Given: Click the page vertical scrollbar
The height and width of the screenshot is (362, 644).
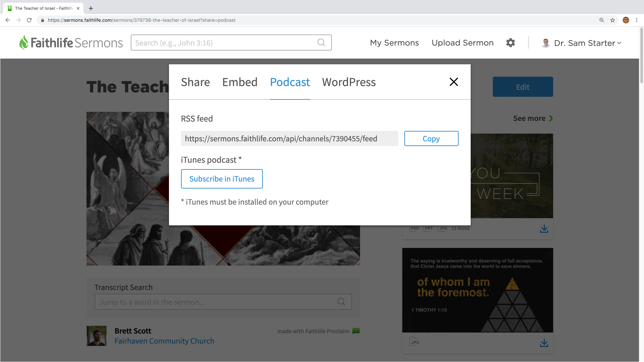Looking at the screenshot, I should [641, 55].
